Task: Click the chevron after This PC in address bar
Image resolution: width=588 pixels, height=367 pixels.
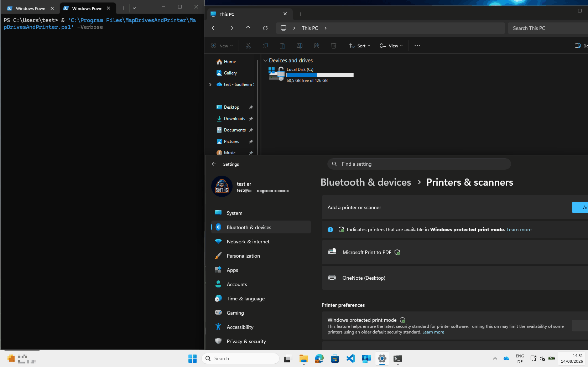Action: (326, 28)
